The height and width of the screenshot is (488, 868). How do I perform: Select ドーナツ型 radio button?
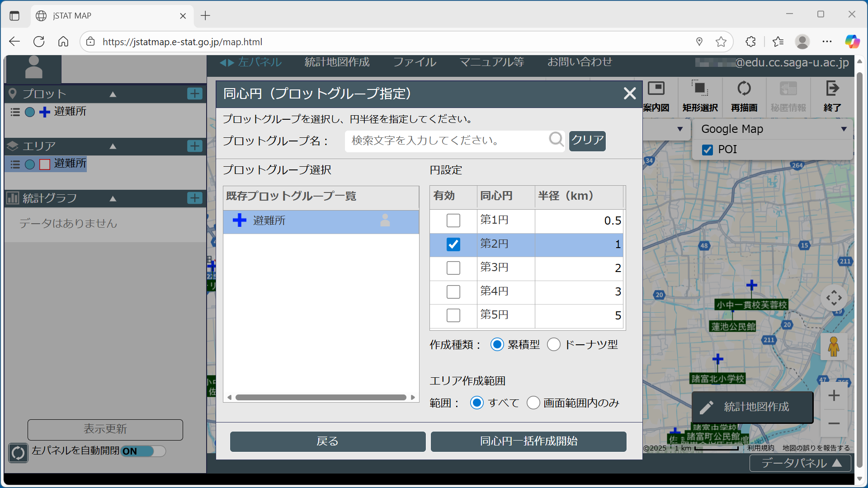(554, 345)
